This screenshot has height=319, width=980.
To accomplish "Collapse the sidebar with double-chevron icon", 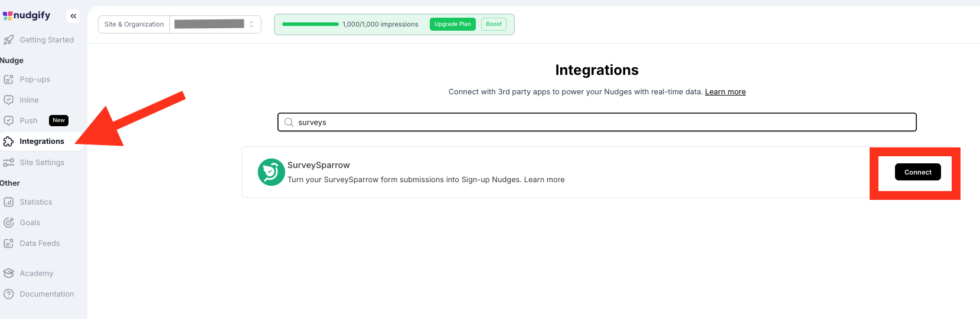I will [x=73, y=16].
